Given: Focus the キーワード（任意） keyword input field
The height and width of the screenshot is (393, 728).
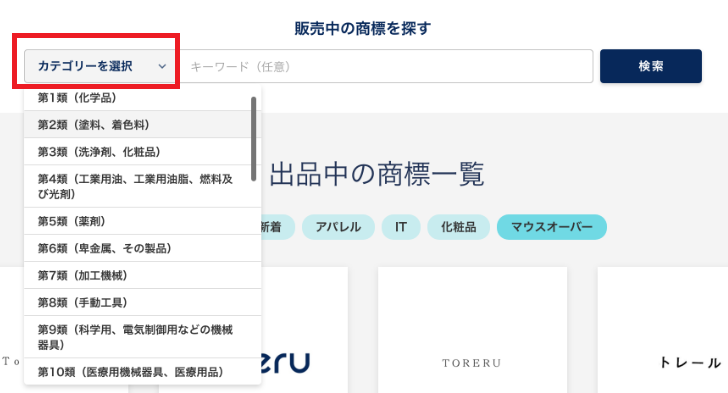Looking at the screenshot, I should (386, 66).
